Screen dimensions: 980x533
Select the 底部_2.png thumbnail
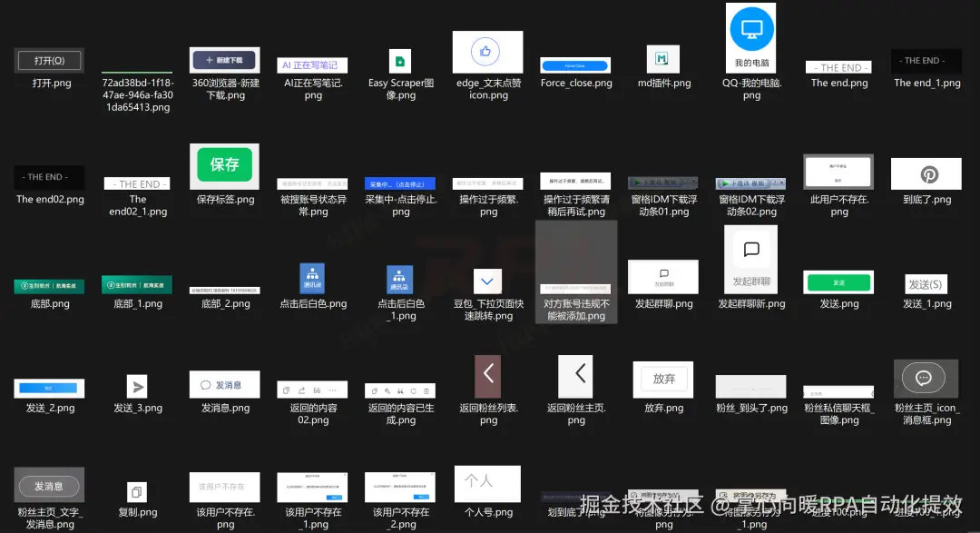[224, 290]
